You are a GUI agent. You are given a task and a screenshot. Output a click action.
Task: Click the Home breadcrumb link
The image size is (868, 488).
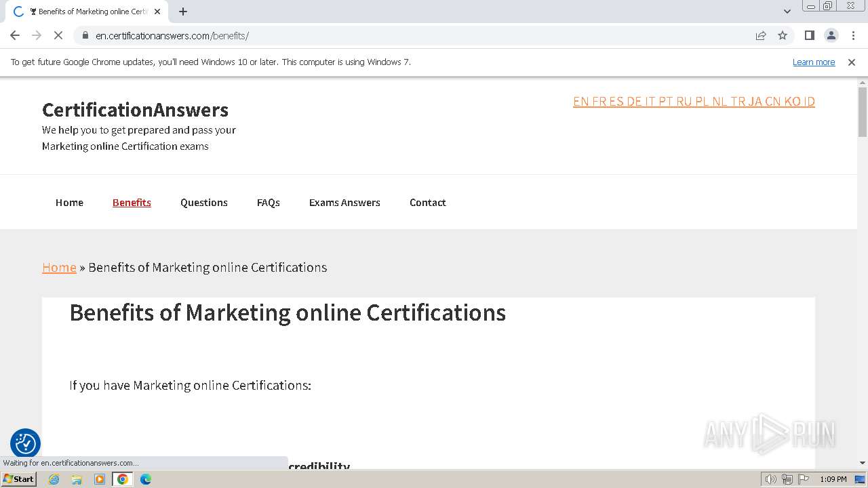click(x=59, y=268)
